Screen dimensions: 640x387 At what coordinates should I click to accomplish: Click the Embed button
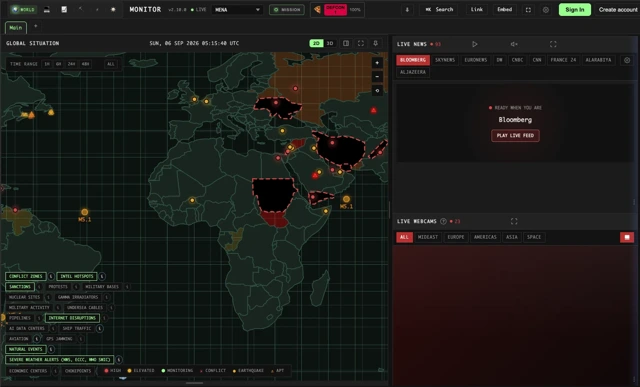coord(504,9)
